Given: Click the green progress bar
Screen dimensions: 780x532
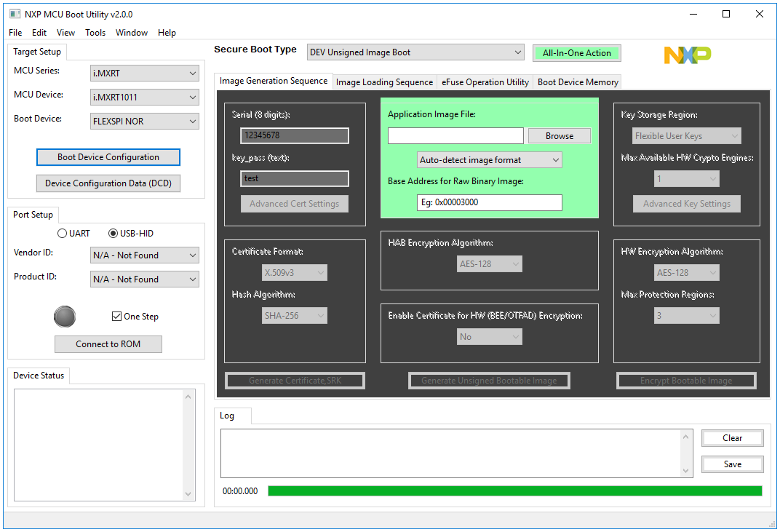Looking at the screenshot, I should (x=515, y=491).
